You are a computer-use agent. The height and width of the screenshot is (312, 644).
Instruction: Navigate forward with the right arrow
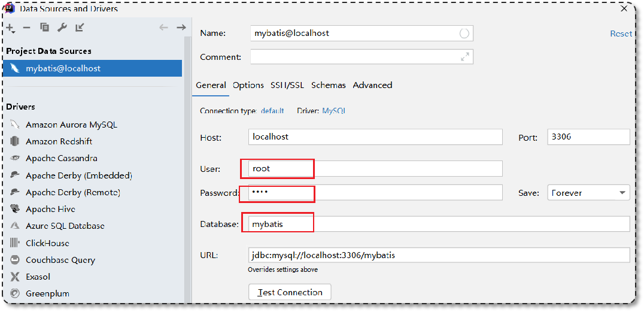[x=181, y=28]
